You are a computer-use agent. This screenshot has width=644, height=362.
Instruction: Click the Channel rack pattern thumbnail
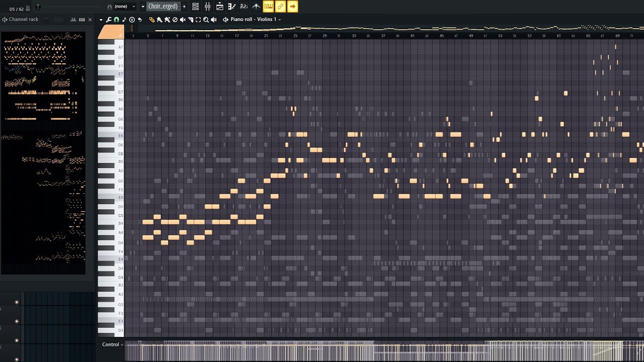tap(43, 153)
